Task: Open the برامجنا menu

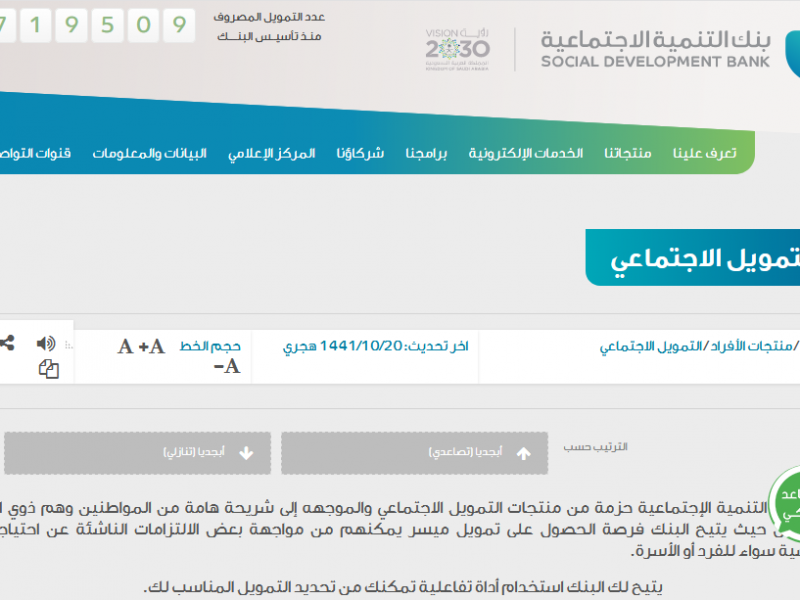Action: tap(427, 153)
